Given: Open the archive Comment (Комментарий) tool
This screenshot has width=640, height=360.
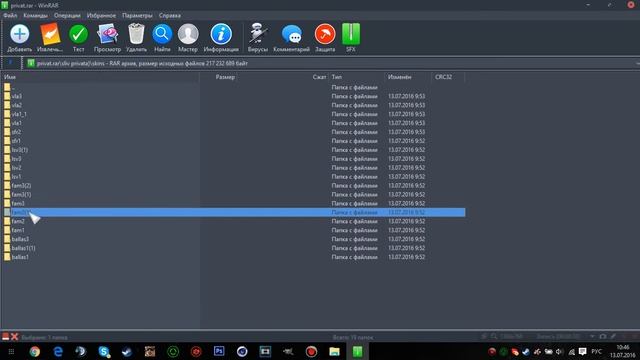Looking at the screenshot, I should pos(291,38).
